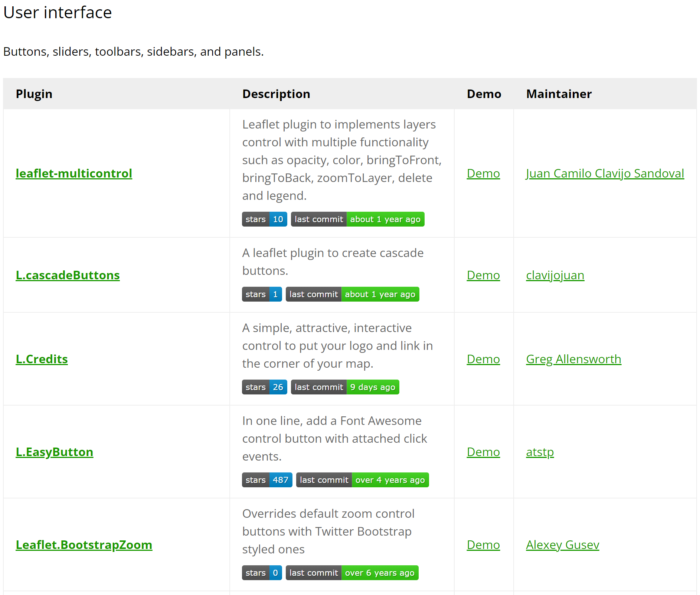View the L.Credits Demo link
Image resolution: width=700 pixels, height=595 pixels.
[483, 359]
